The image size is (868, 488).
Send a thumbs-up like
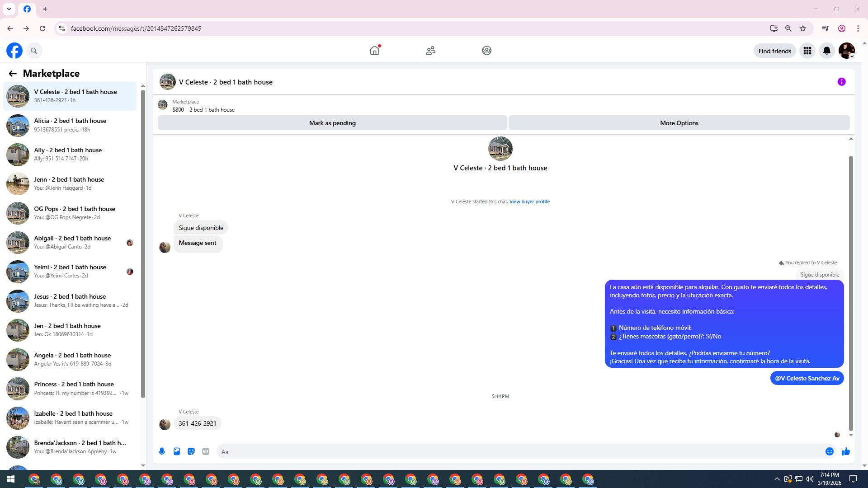pos(846,451)
